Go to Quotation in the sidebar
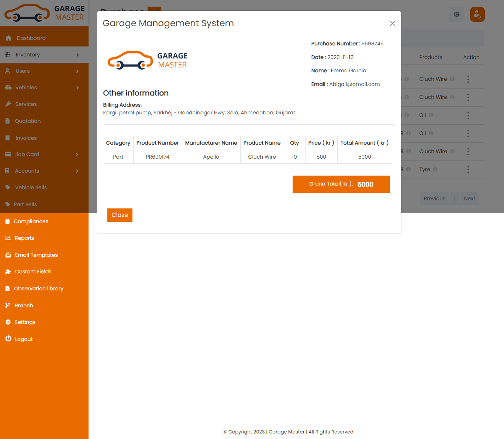 [28, 121]
